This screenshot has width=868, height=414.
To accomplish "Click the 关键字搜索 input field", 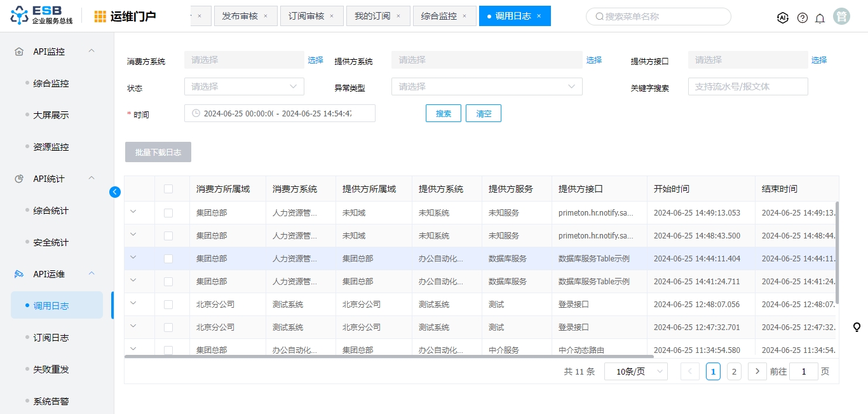I will pyautogui.click(x=748, y=86).
